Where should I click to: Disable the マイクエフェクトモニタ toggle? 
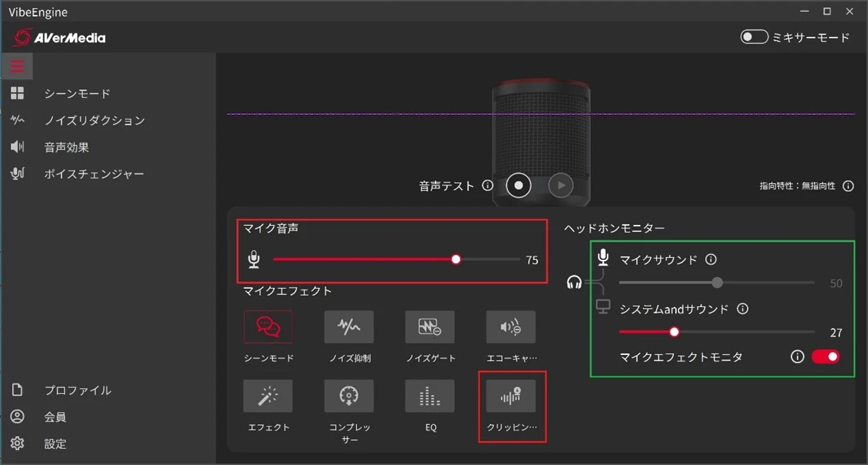(x=825, y=356)
